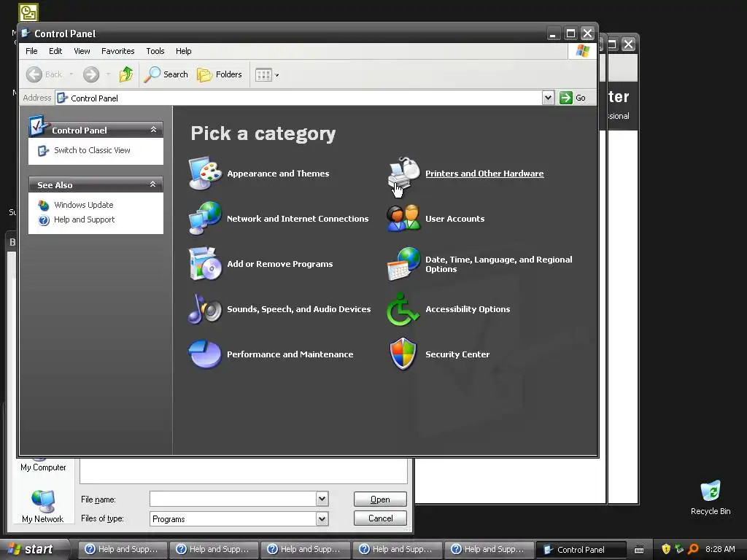Screen dimensions: 747x560
Task: Switch to Classic View
Action: tap(92, 150)
